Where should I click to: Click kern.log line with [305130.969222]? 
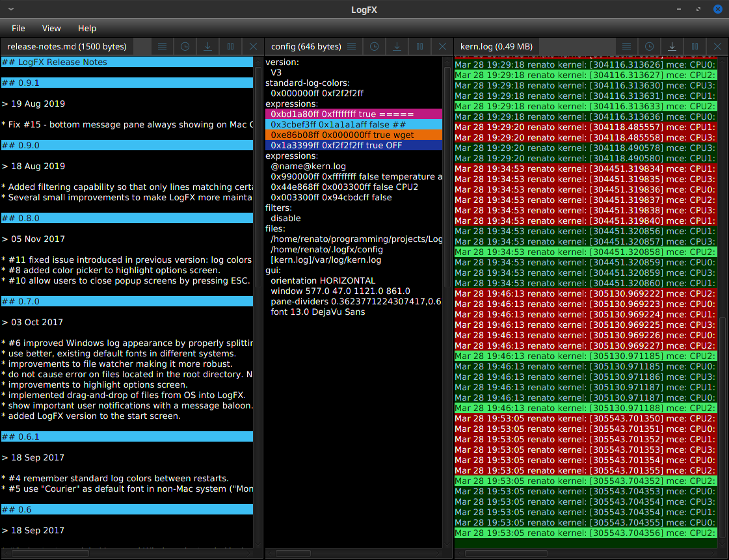coord(586,293)
